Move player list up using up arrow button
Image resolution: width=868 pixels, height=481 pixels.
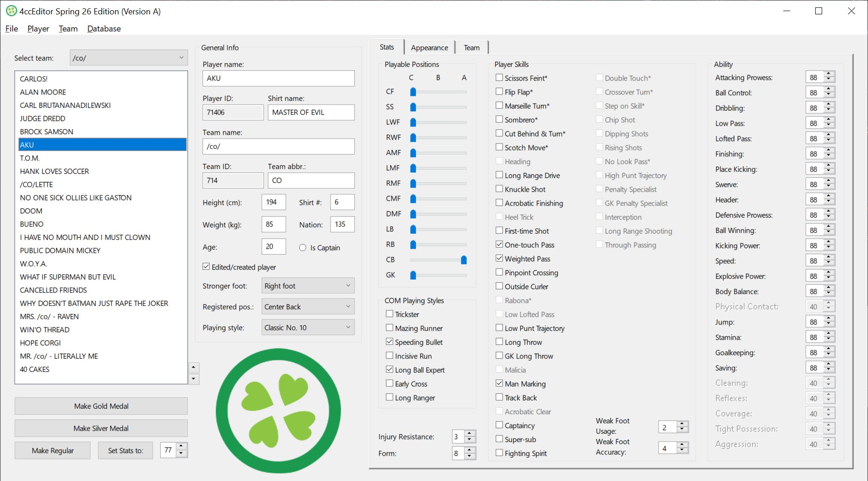(194, 368)
